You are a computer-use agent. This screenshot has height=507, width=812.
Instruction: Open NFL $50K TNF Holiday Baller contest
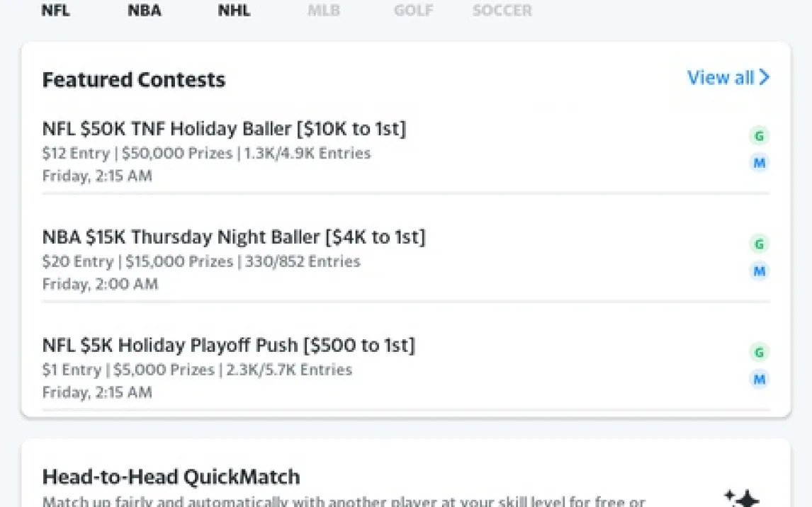pyautogui.click(x=224, y=129)
